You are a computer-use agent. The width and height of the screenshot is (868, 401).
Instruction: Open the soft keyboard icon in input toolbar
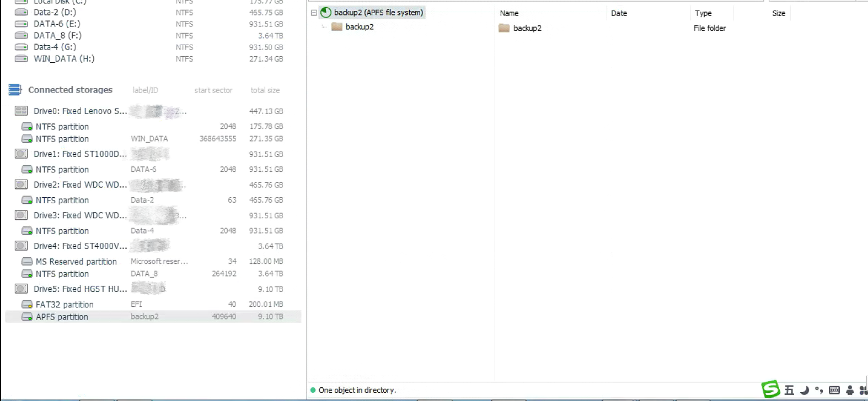(834, 390)
